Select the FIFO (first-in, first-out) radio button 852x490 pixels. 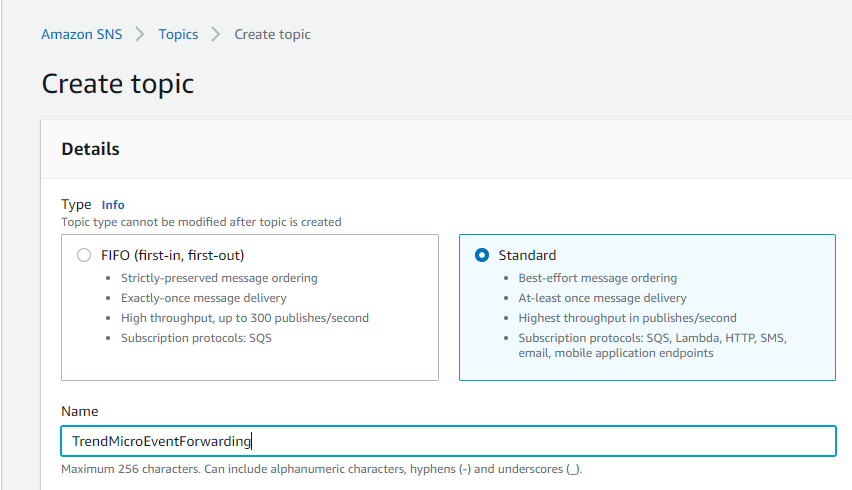pos(84,255)
